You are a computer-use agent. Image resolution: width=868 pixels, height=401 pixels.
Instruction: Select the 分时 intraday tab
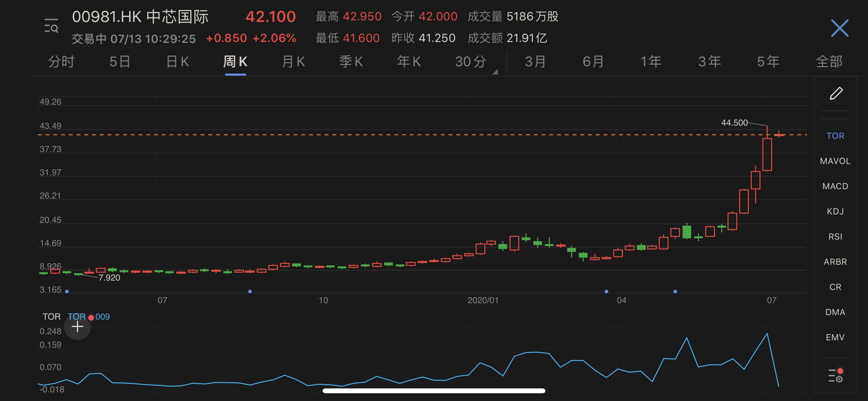(61, 62)
